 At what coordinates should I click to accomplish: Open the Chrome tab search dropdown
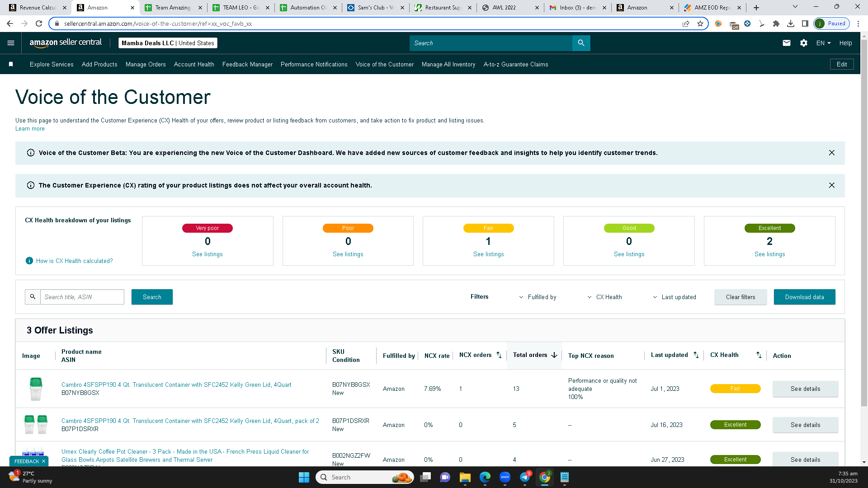tap(795, 7)
